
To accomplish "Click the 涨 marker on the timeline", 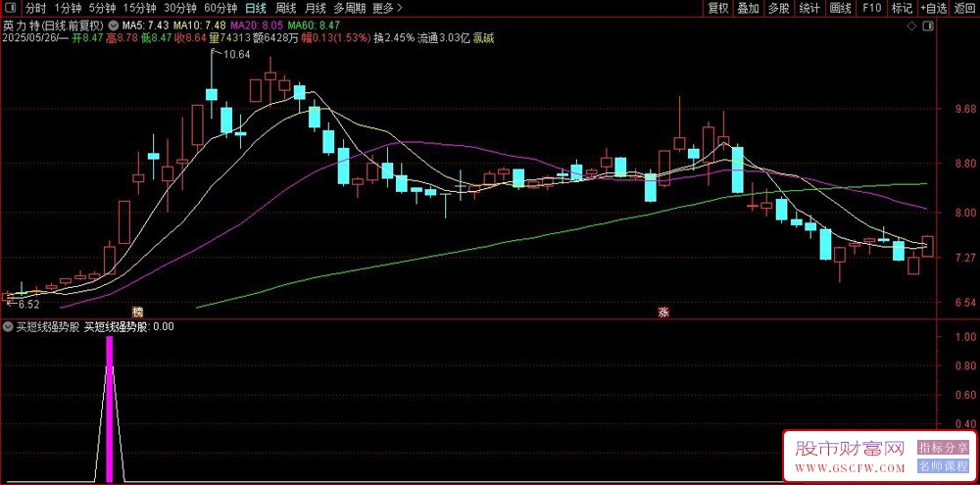I will [662, 312].
